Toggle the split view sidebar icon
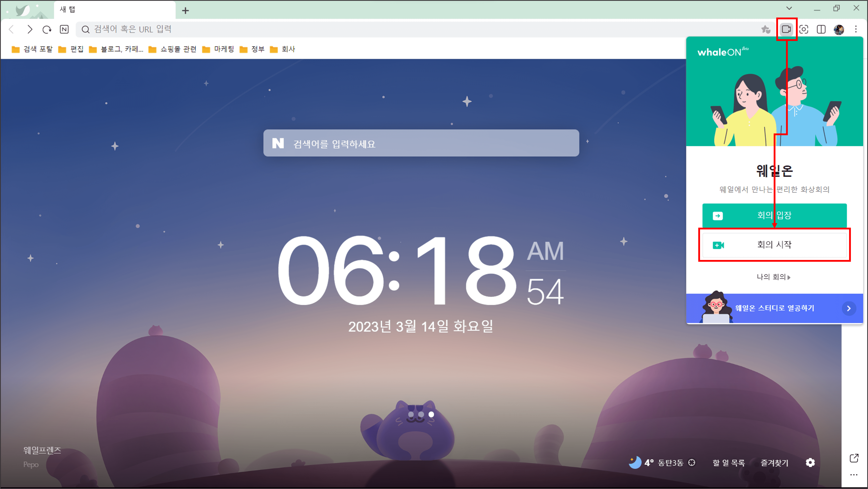Screen dimensions: 868x489 point(821,29)
